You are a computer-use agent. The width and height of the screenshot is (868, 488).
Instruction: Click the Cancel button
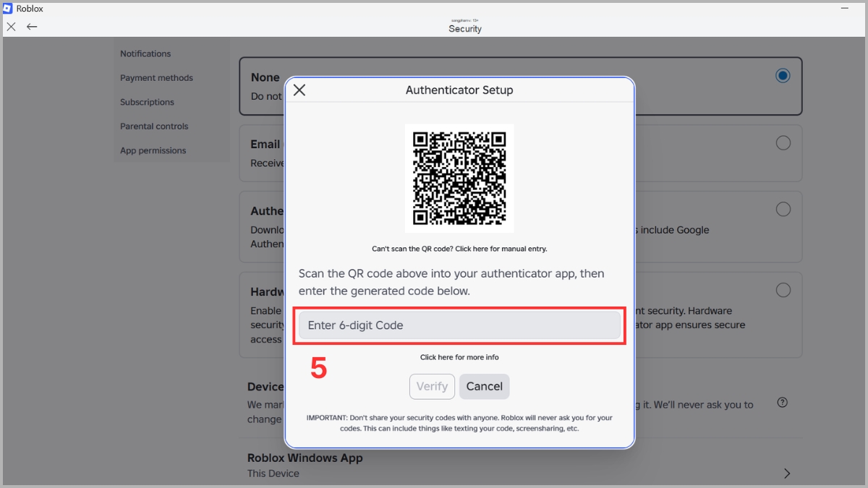point(485,386)
